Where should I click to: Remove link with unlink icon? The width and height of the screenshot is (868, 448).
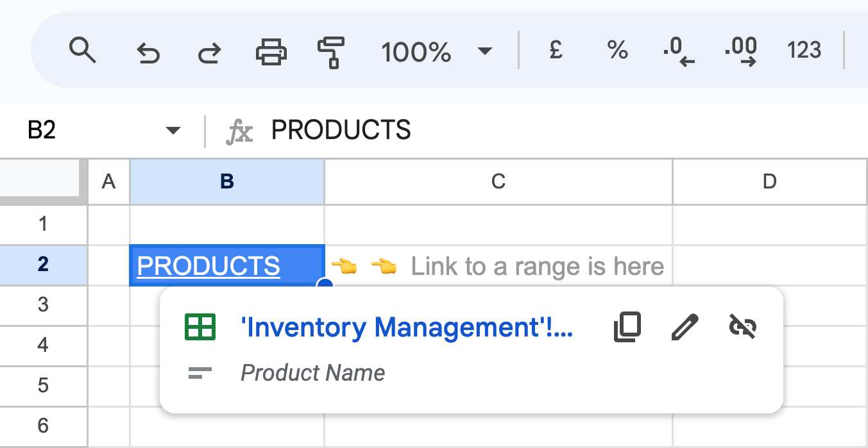tap(743, 327)
